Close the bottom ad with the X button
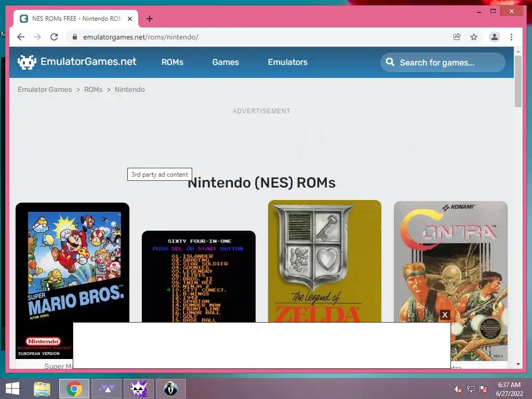The image size is (532, 399). (445, 315)
